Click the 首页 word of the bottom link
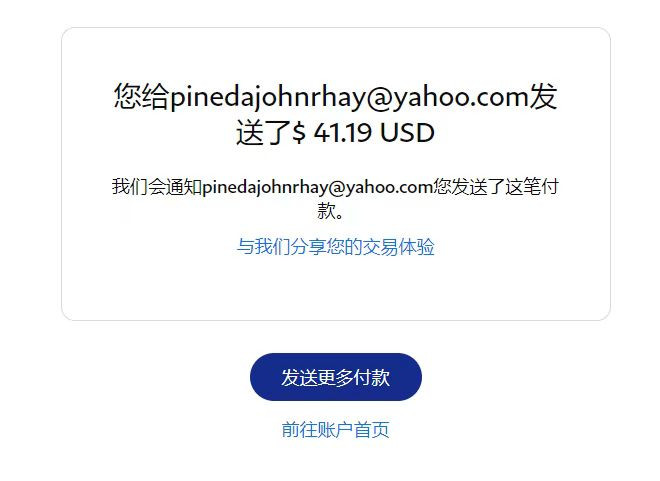This screenshot has width=660, height=481. [372, 430]
